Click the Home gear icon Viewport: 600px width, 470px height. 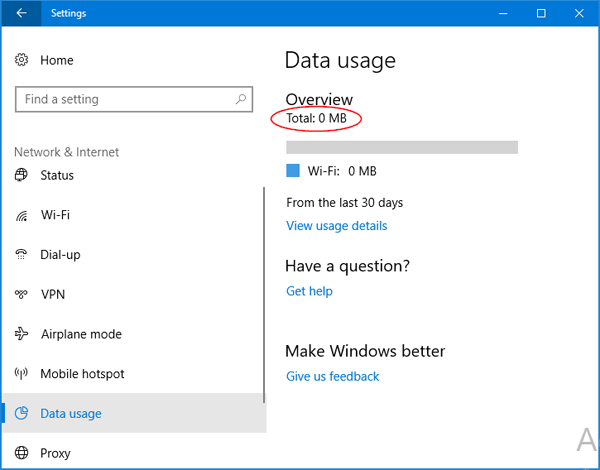(21, 60)
